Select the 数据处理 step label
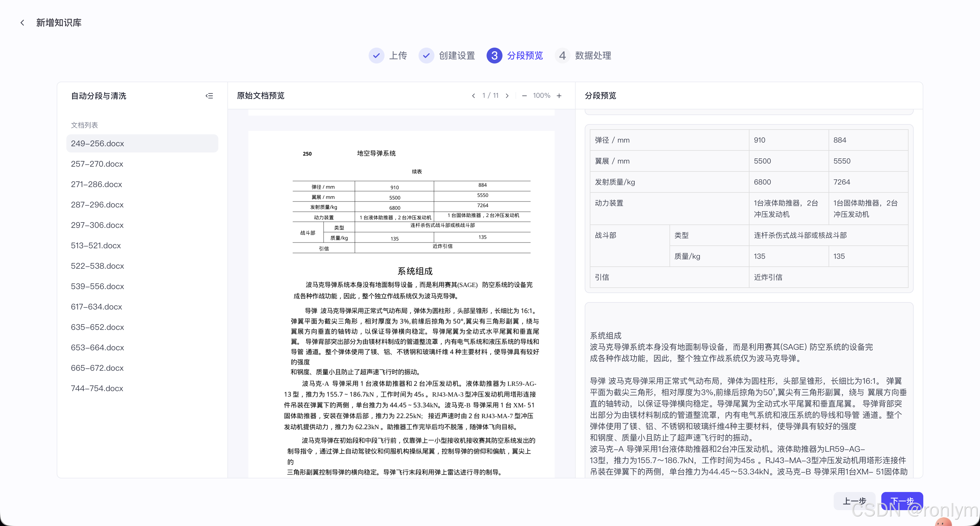980x526 pixels. tap(593, 56)
